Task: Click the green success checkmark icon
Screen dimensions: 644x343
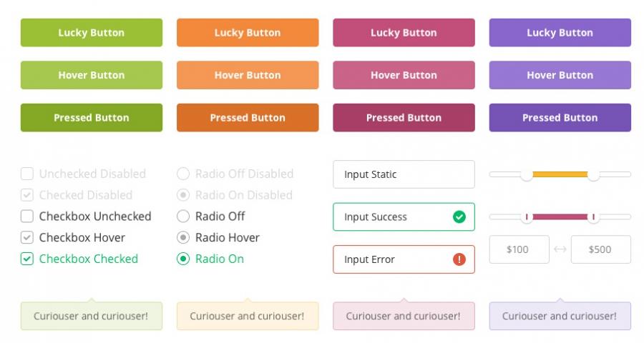Action: [x=459, y=217]
